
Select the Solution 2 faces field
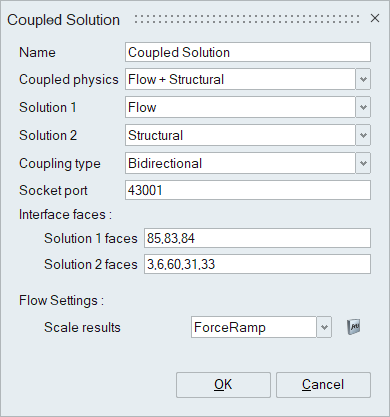point(257,264)
